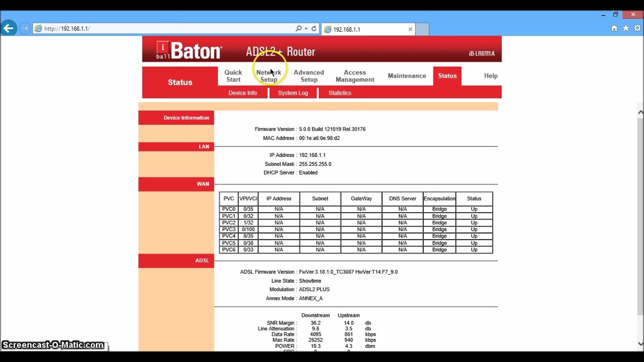Open Favorites star icon
This screenshot has height=362, width=644.
click(x=626, y=29)
